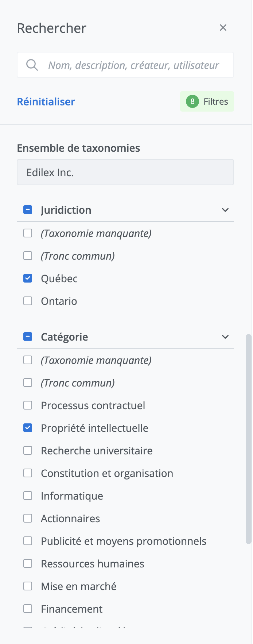
Task: Type in the search input field
Action: [x=133, y=65]
